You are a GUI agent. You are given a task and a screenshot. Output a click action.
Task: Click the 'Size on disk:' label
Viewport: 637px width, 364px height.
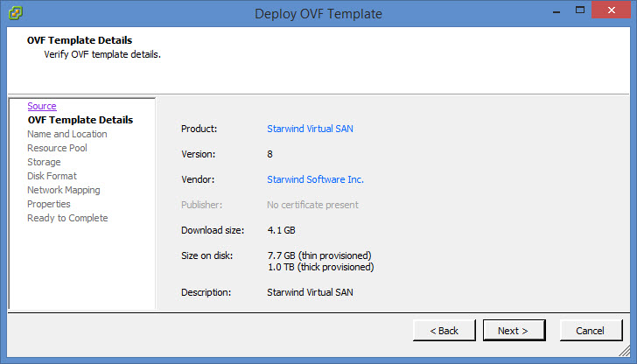tap(206, 255)
